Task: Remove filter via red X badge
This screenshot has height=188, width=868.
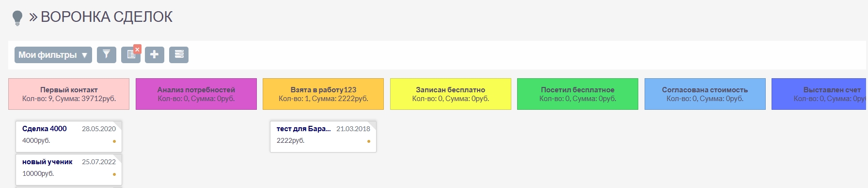Action: pyautogui.click(x=137, y=49)
